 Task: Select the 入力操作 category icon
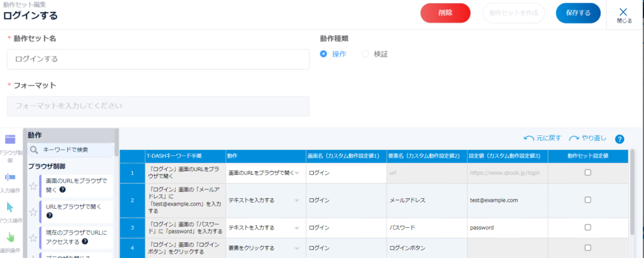click(x=10, y=177)
